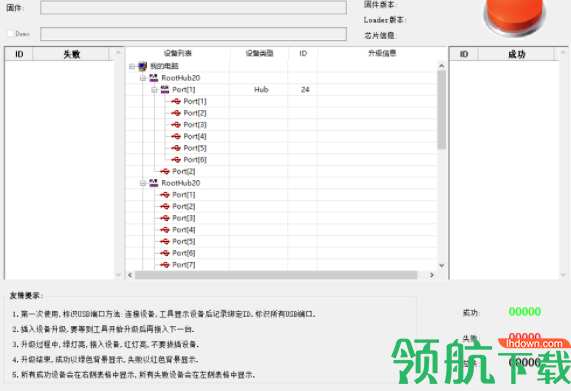The width and height of the screenshot is (571, 391).
Task: Click USB icon of Port[4] under lower RootHub20
Action: pos(165,230)
